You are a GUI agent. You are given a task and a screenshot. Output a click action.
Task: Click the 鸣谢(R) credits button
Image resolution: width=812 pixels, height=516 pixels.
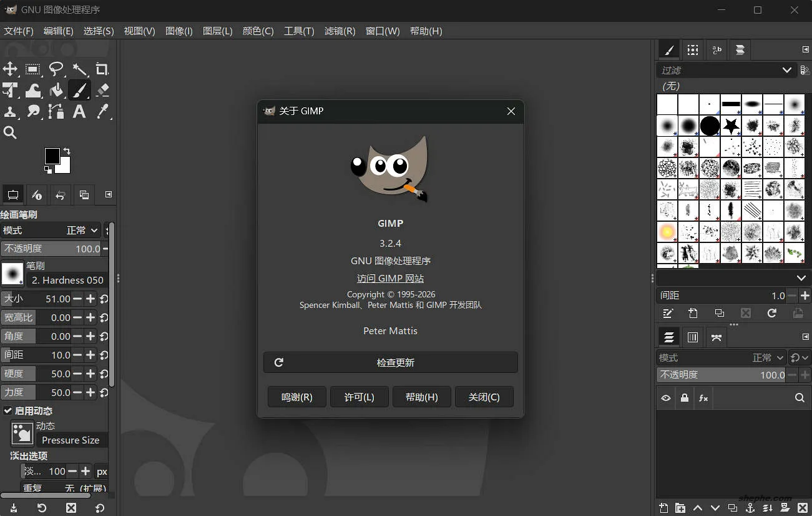tap(297, 397)
